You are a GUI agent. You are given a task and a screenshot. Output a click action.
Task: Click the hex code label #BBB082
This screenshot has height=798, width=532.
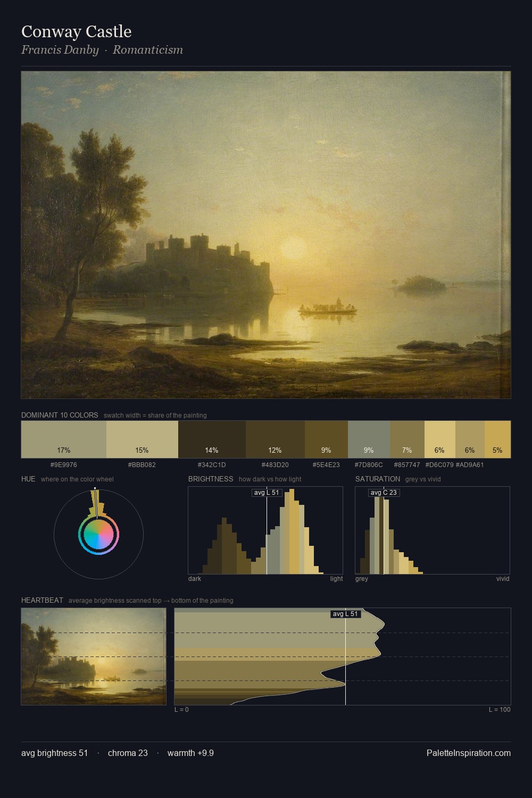[142, 465]
